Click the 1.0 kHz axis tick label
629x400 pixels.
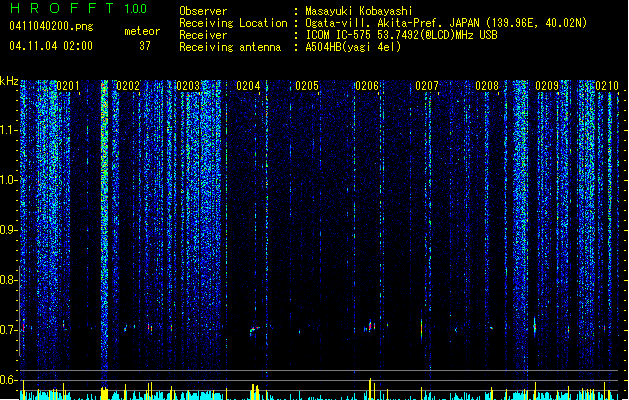pyautogui.click(x=8, y=180)
